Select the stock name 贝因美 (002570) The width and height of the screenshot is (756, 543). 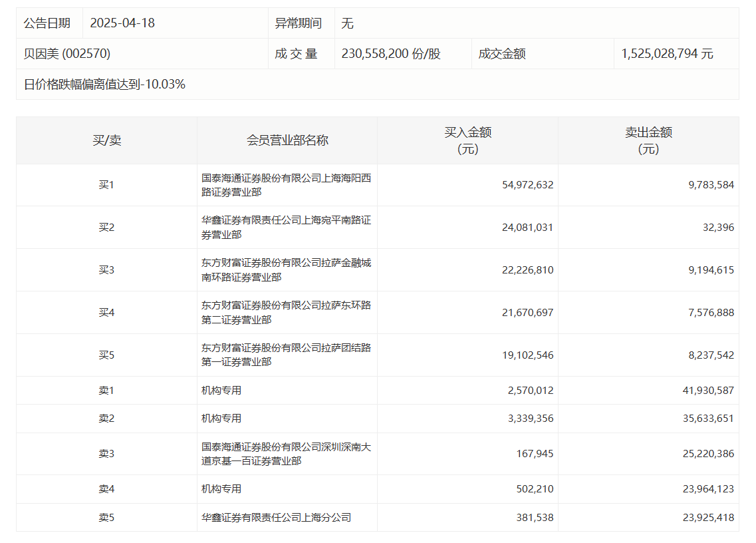67,54
